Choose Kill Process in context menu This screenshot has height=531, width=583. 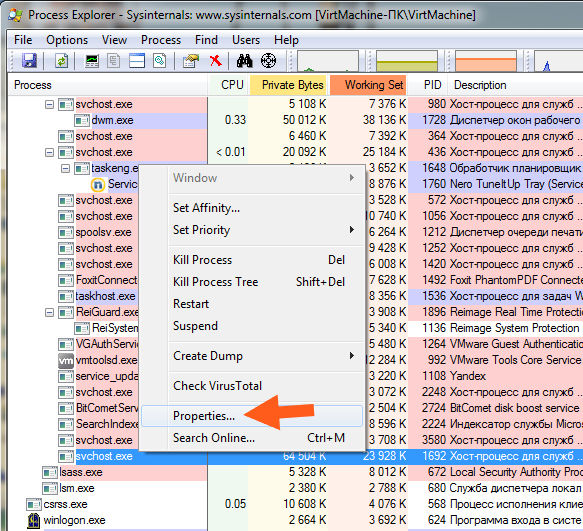coord(252,260)
